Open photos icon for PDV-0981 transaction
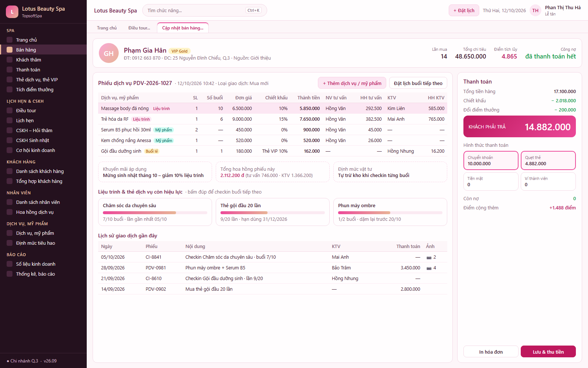The image size is (588, 368). coord(429,268)
